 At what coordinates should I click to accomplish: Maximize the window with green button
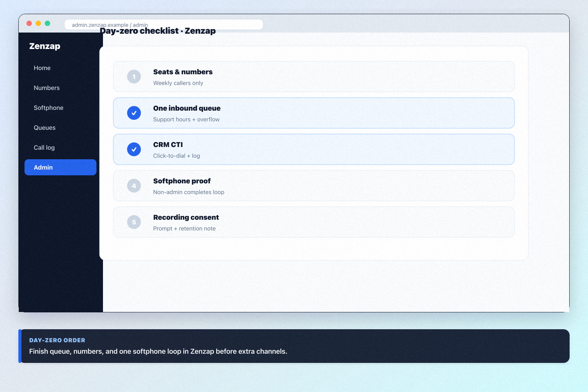pos(47,23)
